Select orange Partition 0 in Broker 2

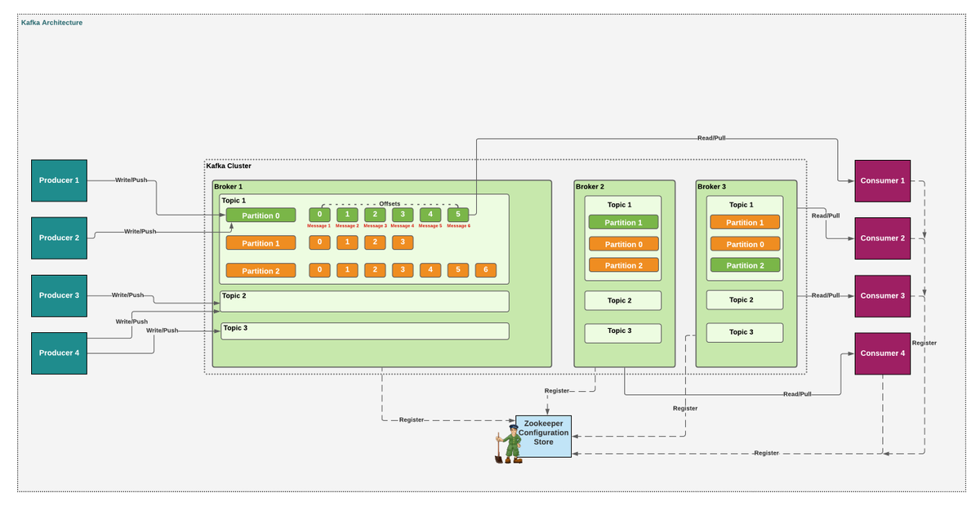point(623,244)
